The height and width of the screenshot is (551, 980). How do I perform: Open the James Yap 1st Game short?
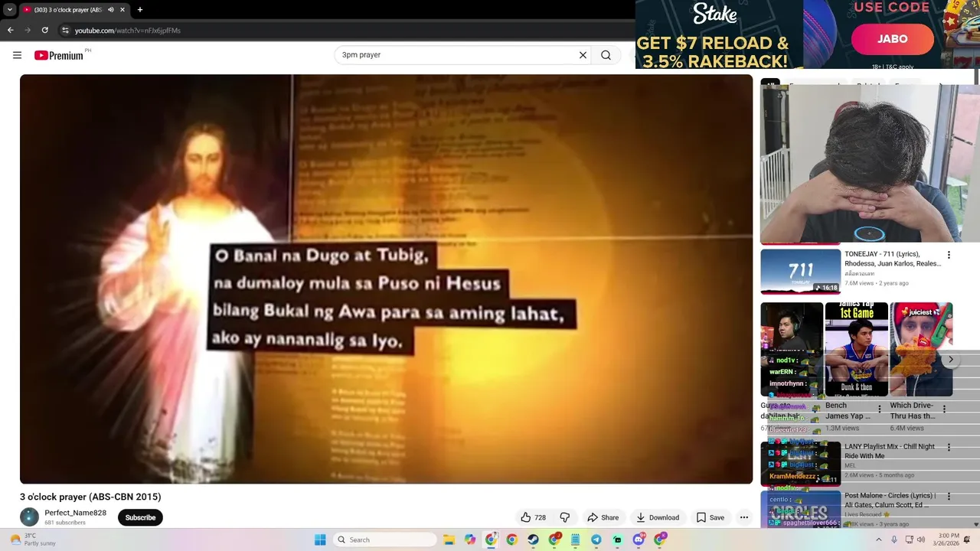(856, 349)
